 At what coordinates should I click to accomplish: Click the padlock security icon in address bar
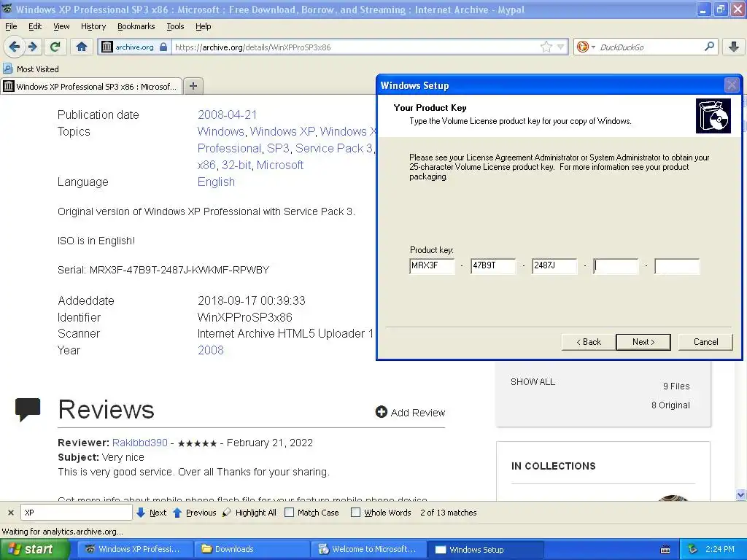click(163, 47)
